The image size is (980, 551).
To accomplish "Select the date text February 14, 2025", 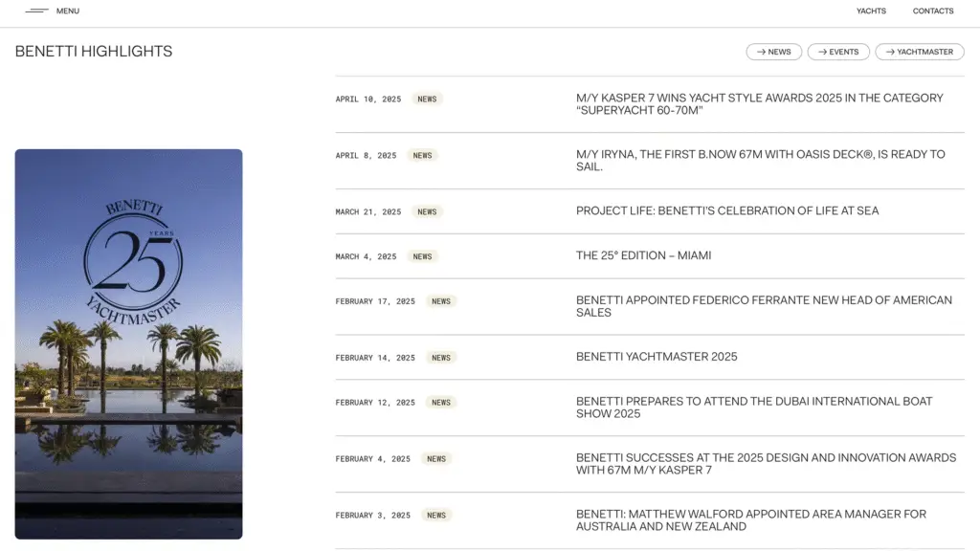I will [375, 358].
